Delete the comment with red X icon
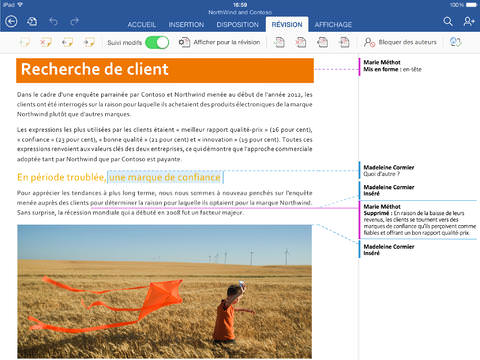Screen dimensions: 480x360 pos(46,42)
